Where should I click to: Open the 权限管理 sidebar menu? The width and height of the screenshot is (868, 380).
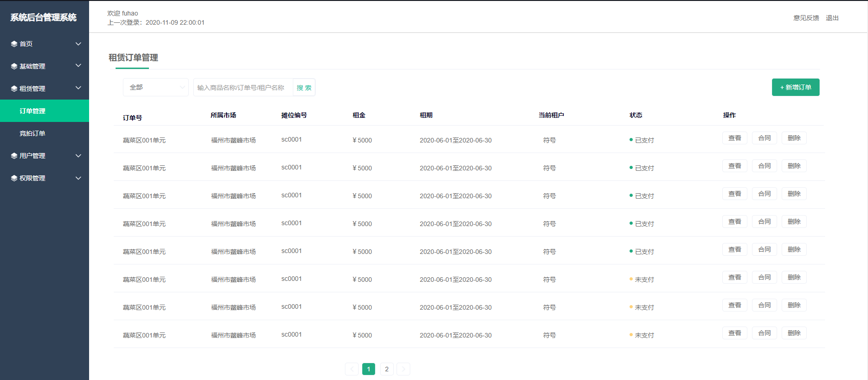click(x=44, y=178)
